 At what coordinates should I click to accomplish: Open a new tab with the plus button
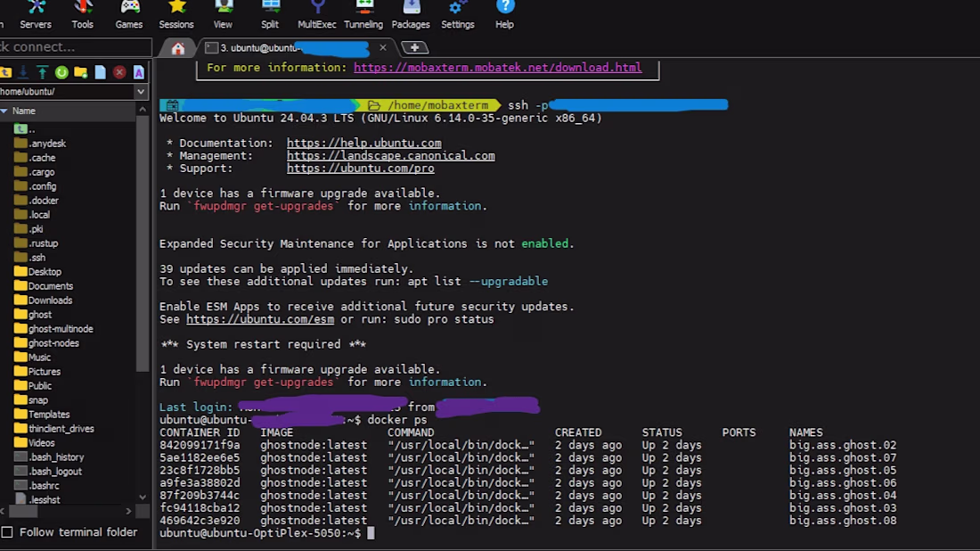pos(414,47)
